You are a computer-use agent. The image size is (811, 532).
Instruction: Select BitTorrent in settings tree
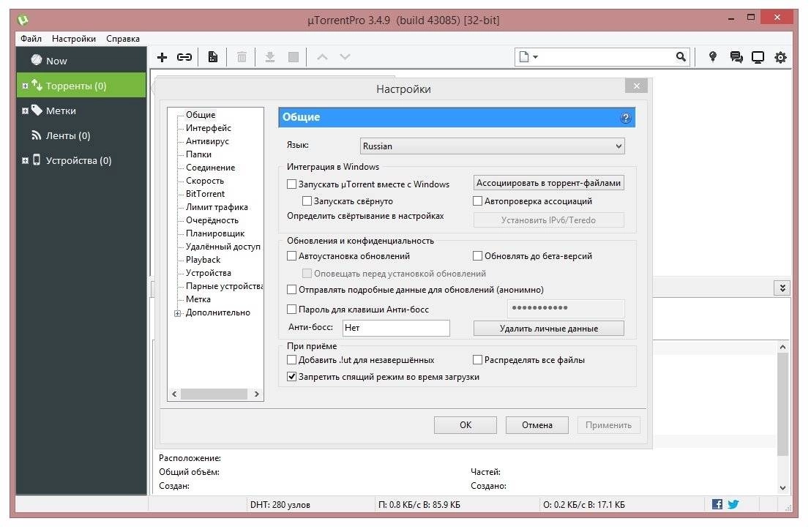click(206, 194)
